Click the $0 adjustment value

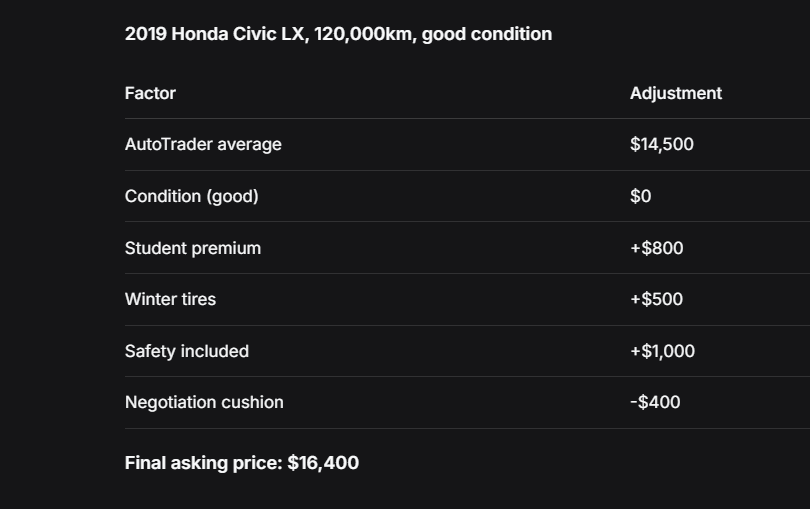640,196
